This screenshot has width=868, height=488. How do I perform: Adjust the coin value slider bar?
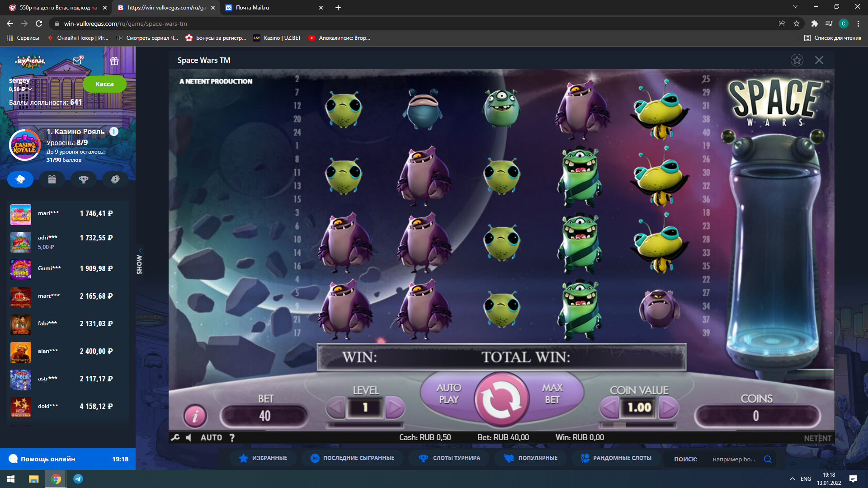[x=638, y=425]
